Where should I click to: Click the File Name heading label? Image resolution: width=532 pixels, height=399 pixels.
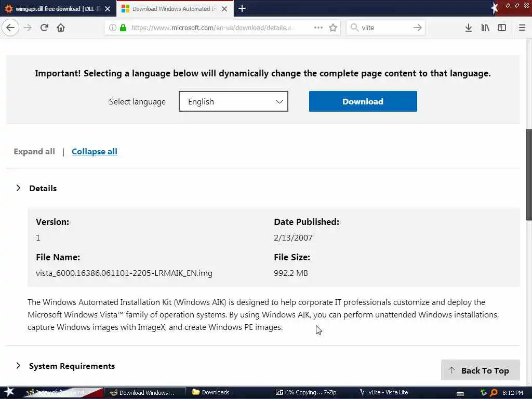pos(58,257)
